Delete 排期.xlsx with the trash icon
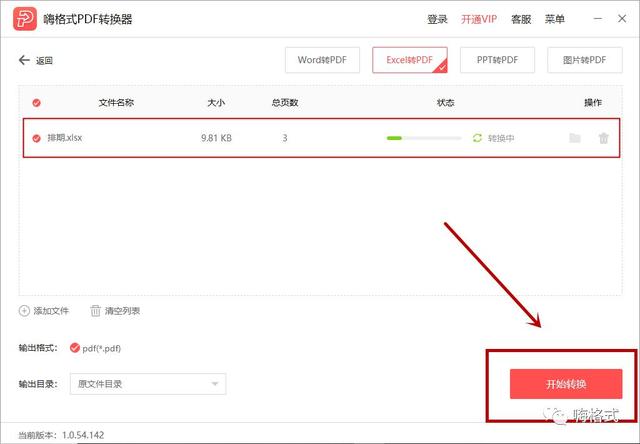The image size is (640, 444). coord(603,138)
